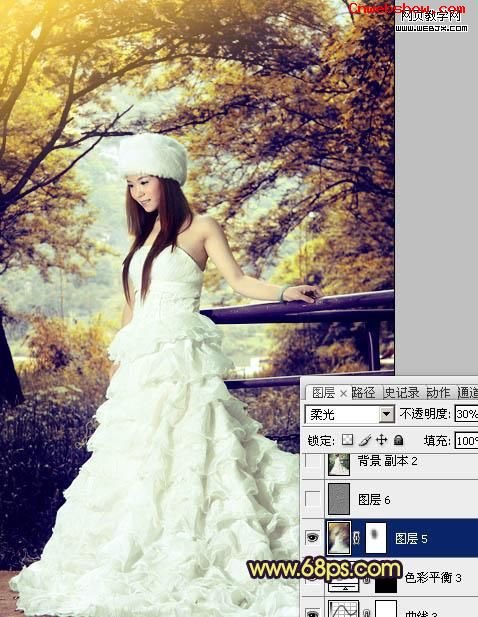Image resolution: width=478 pixels, height=617 pixels.
Task: Click the 不透明度 opacity field showing 30%
Action: (x=466, y=414)
